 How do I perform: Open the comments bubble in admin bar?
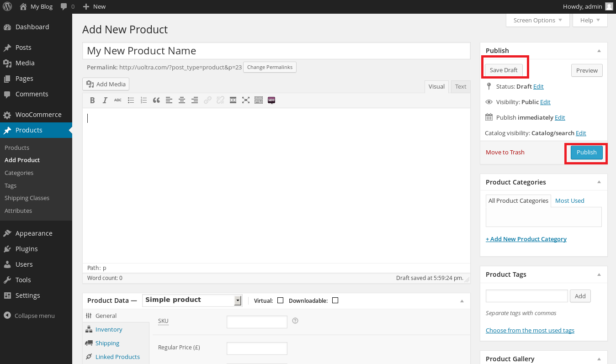(67, 6)
